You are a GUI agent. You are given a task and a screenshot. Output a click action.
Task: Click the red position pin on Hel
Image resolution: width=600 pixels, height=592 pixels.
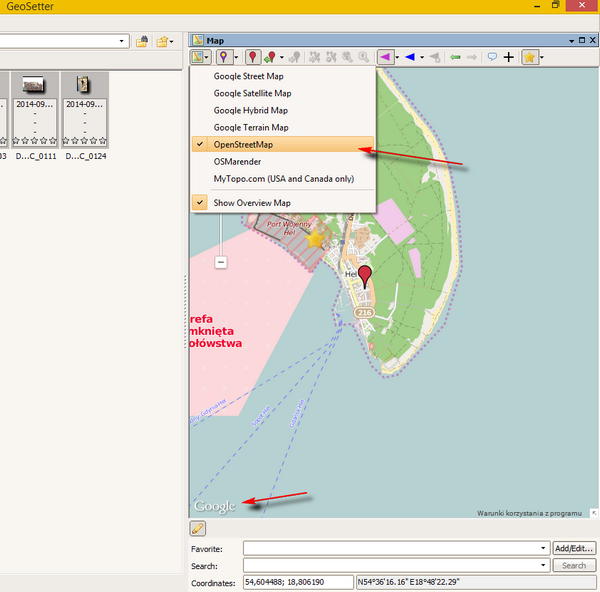365,277
